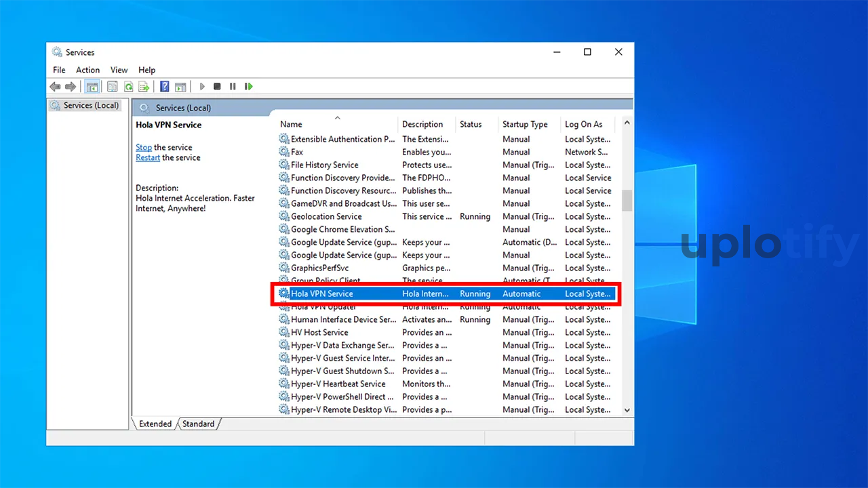Click gear icon of Hyper-V Heartbeat Service

click(x=284, y=384)
